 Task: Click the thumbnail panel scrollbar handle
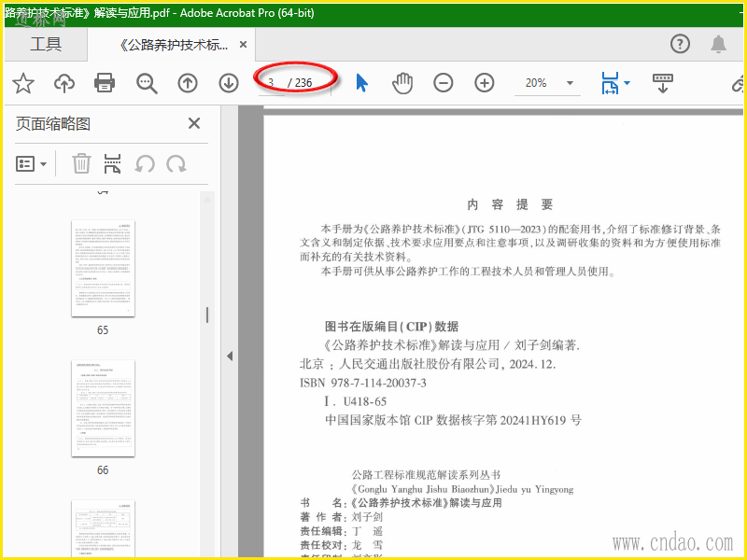pyautogui.click(x=207, y=315)
